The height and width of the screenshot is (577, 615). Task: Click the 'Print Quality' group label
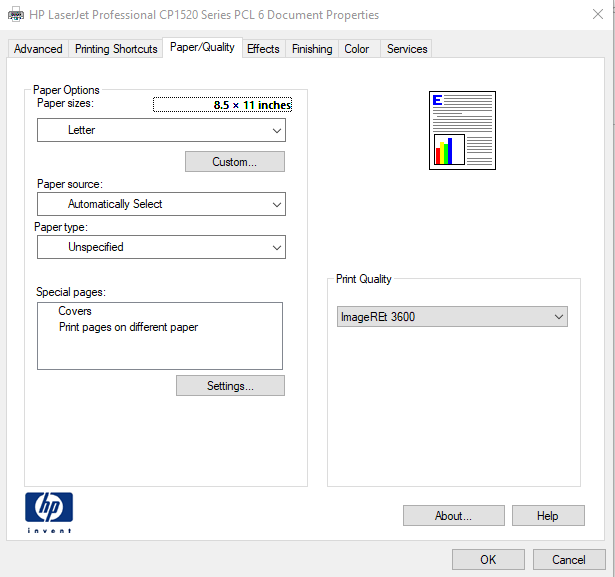[364, 279]
